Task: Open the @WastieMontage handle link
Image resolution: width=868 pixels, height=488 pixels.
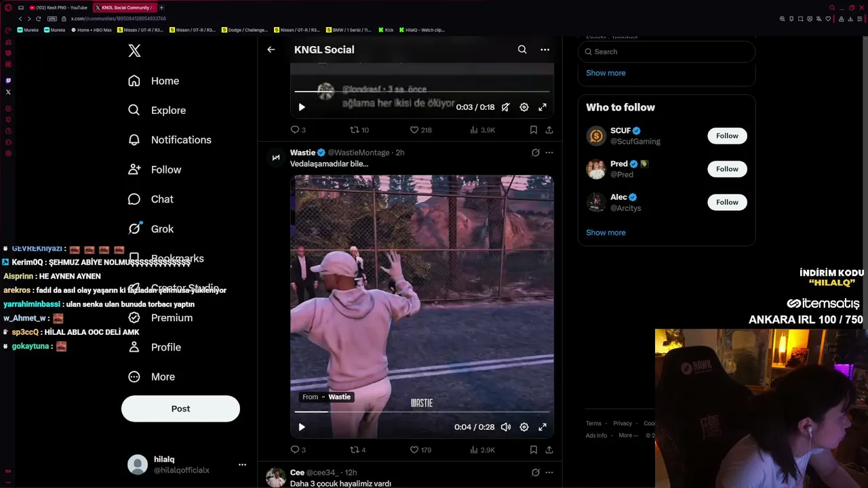Action: pos(359,152)
